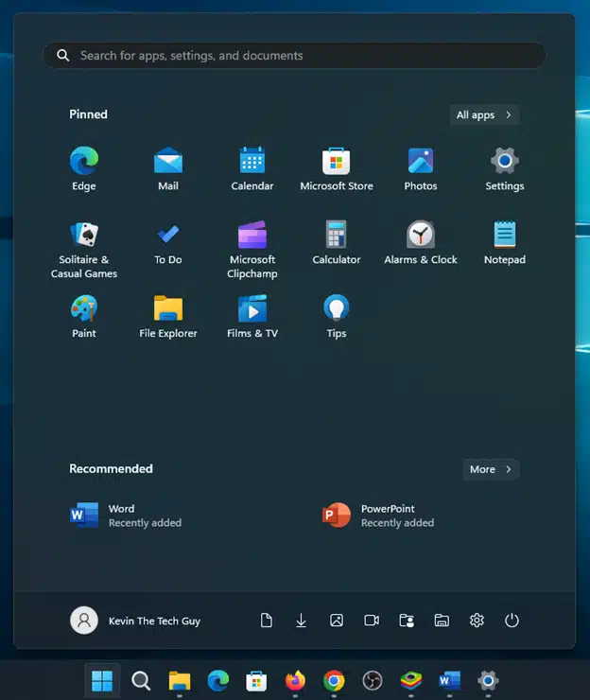Open OBS Studio from the taskbar

pos(373,681)
